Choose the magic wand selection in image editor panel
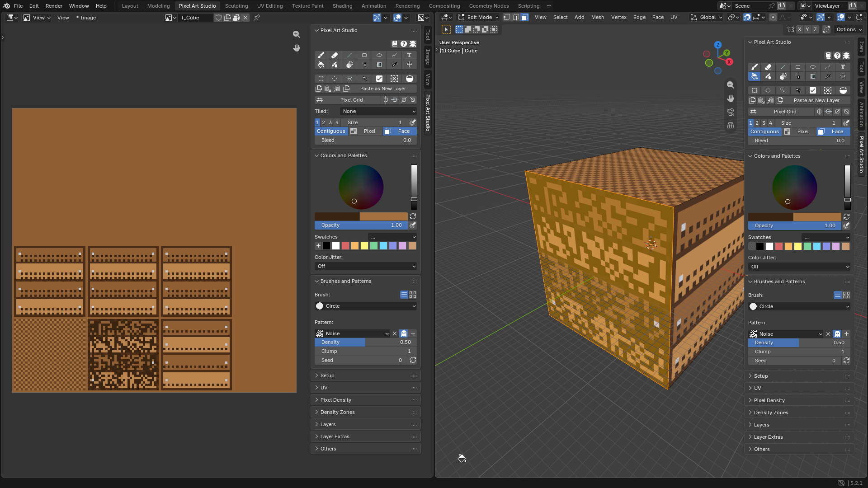This screenshot has width=868, height=488. (x=364, y=79)
